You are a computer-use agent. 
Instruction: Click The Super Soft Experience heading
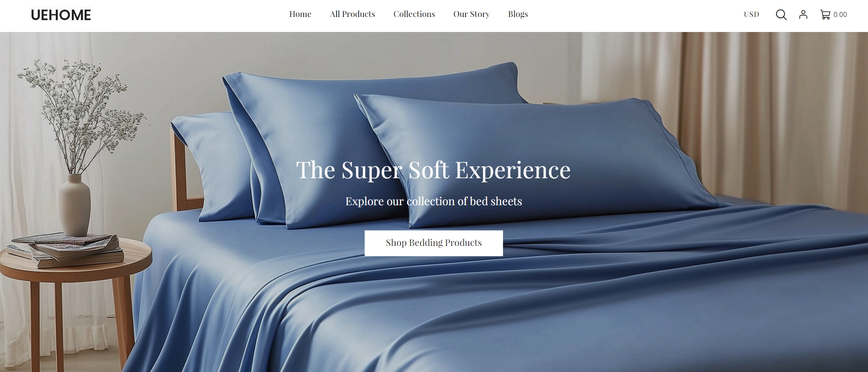pyautogui.click(x=434, y=170)
